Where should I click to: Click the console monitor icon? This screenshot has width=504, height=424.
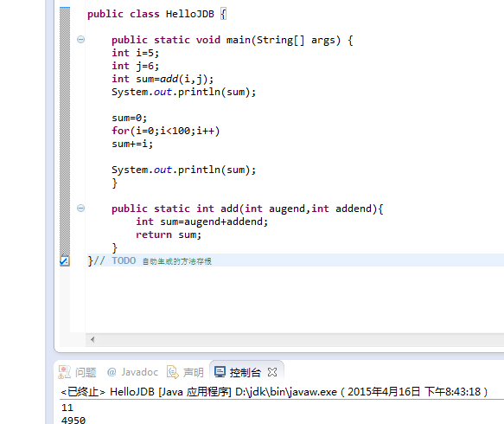220,372
